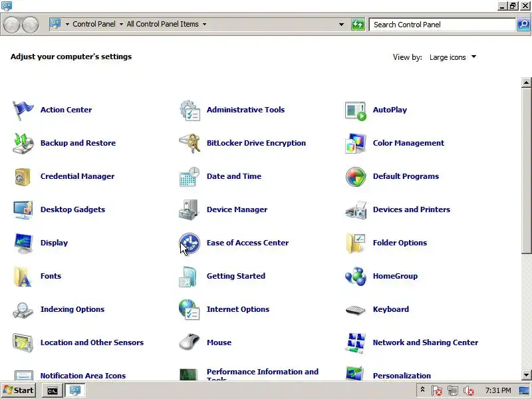
Task: Open the Color Management monitor icon
Action: tap(356, 144)
